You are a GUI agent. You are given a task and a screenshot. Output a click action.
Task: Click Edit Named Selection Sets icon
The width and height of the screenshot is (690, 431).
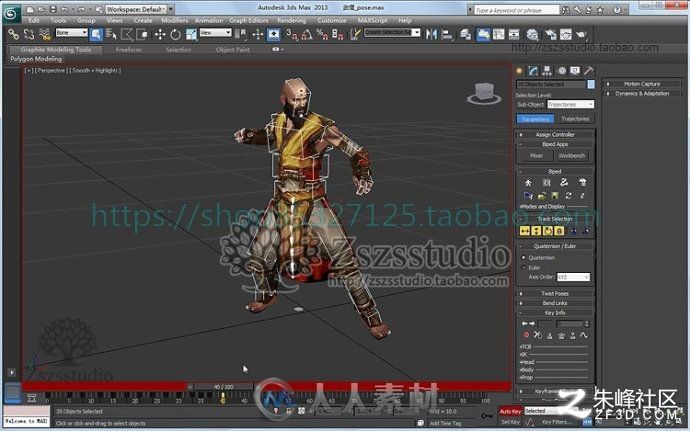[355, 34]
